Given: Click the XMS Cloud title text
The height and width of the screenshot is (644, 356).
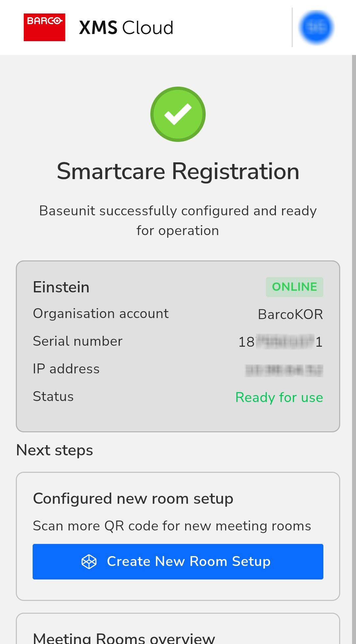Looking at the screenshot, I should tap(126, 28).
